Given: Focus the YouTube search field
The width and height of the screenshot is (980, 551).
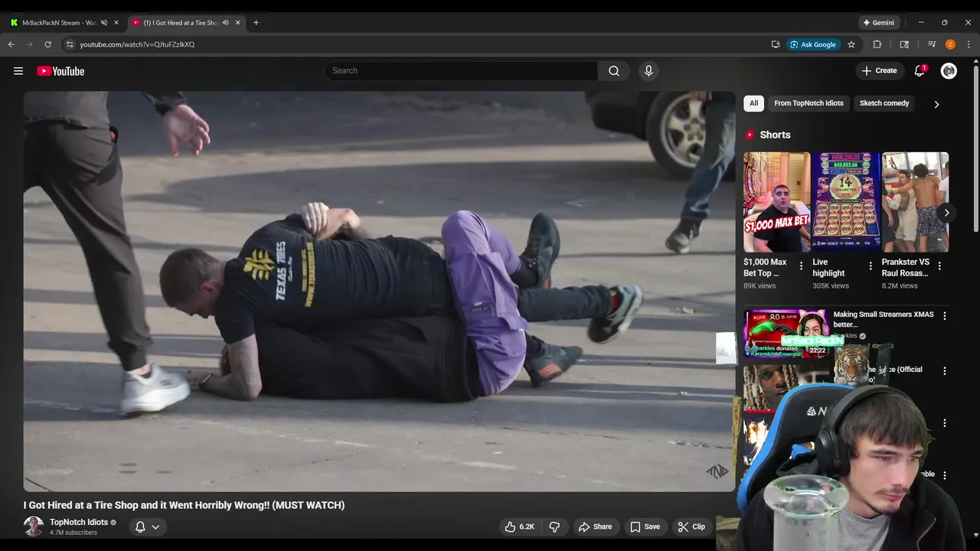Looking at the screenshot, I should tap(462, 71).
